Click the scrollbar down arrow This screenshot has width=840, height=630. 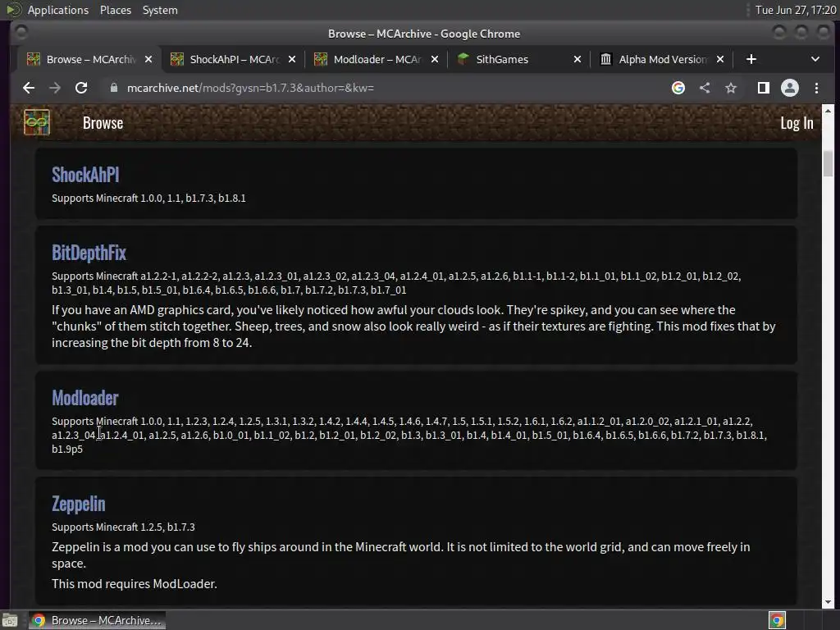[829, 601]
